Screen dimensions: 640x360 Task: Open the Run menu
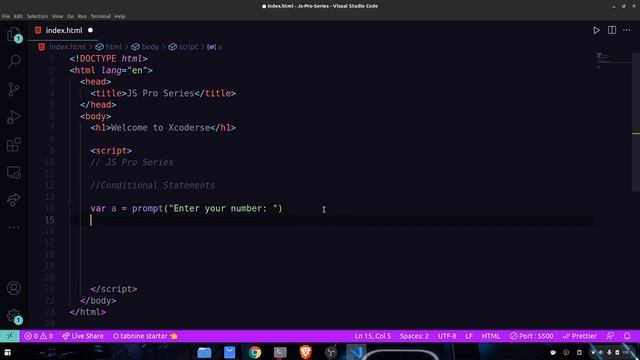point(82,16)
